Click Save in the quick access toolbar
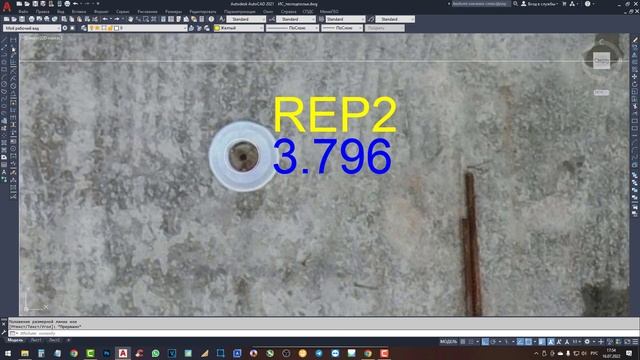This screenshot has height=360, width=640. (35, 4)
